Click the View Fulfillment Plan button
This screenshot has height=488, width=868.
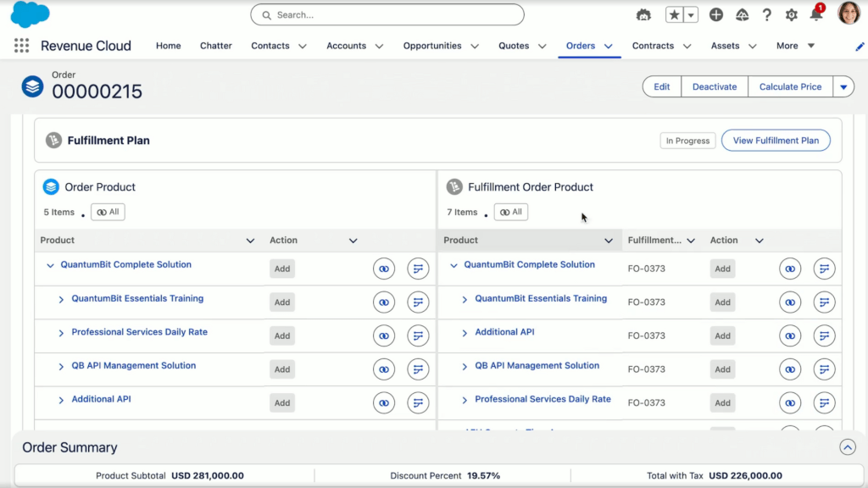(776, 140)
